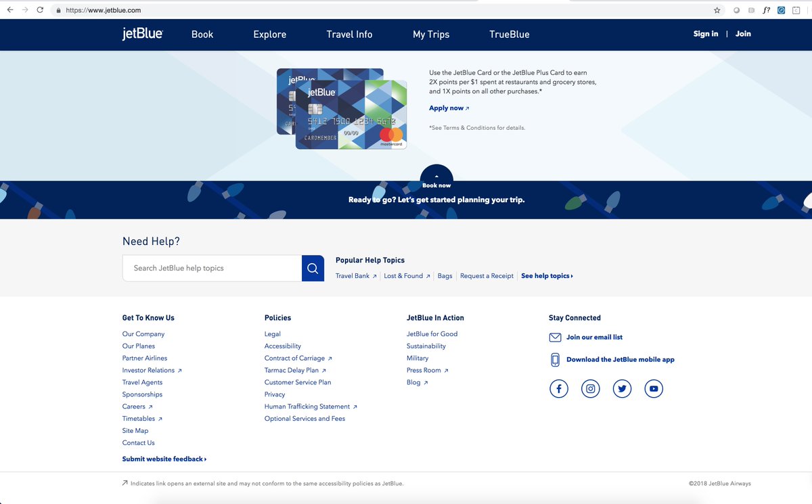Click Join in the header
Image resolution: width=812 pixels, height=504 pixels.
(x=743, y=34)
